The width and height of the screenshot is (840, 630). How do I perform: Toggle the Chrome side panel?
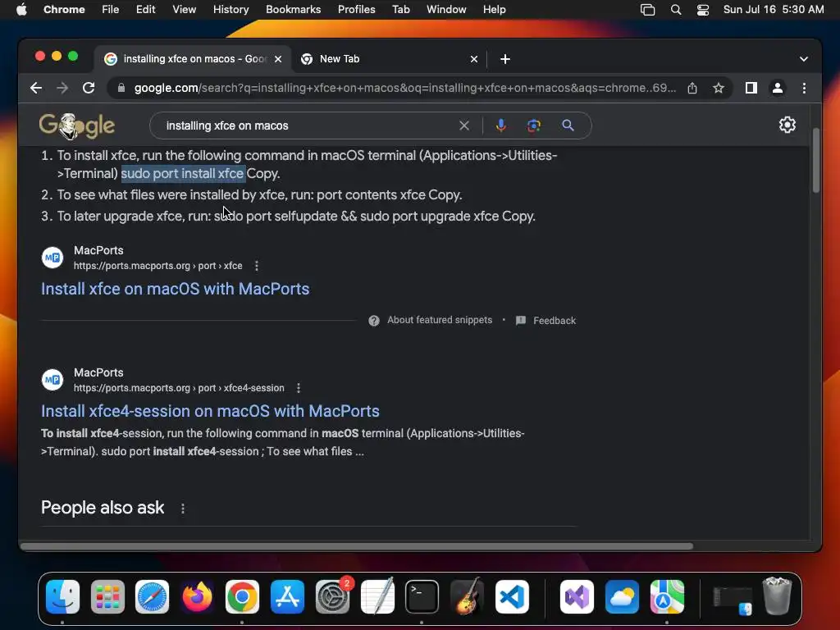click(x=751, y=88)
